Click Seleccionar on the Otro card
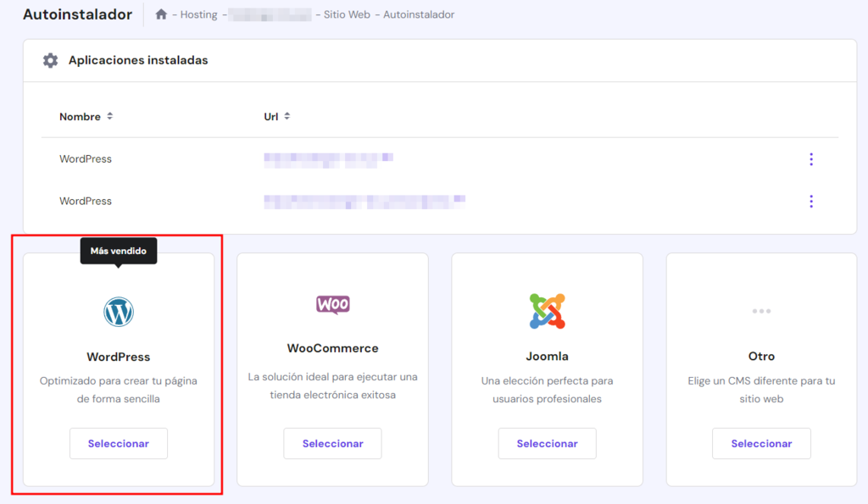The image size is (868, 504). click(760, 443)
